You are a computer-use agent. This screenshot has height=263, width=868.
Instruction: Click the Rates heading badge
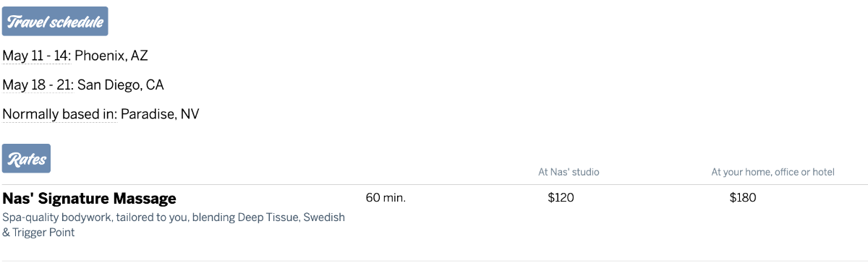coord(27,159)
